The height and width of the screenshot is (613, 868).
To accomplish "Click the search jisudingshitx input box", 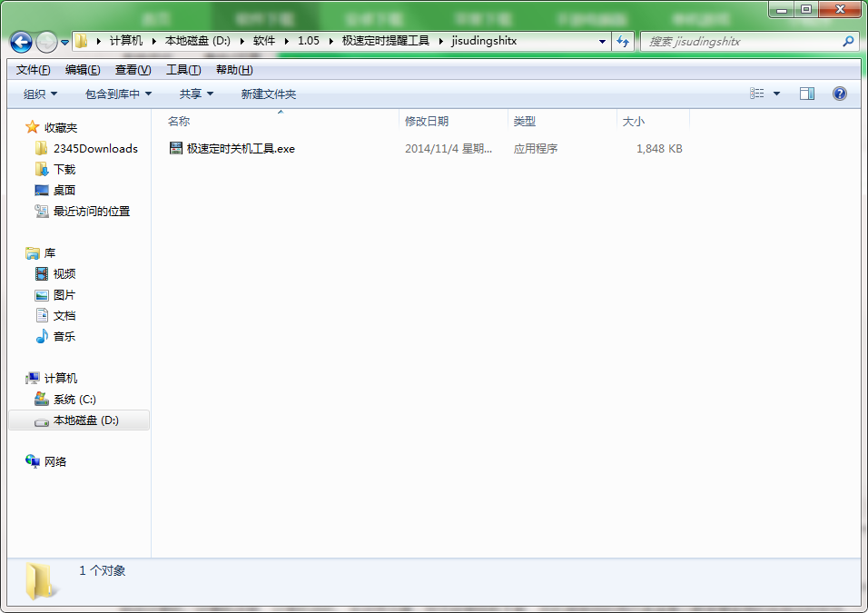I will click(x=740, y=42).
